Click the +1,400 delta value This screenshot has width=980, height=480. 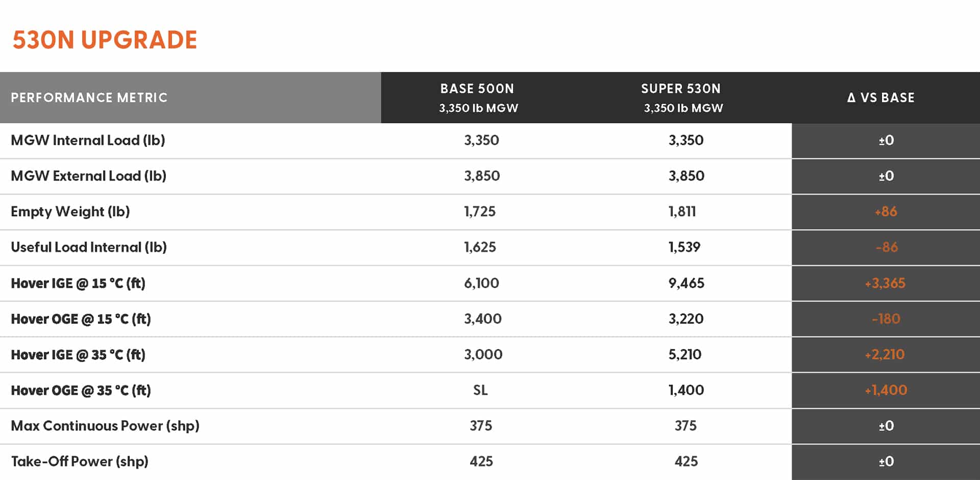[x=886, y=390]
